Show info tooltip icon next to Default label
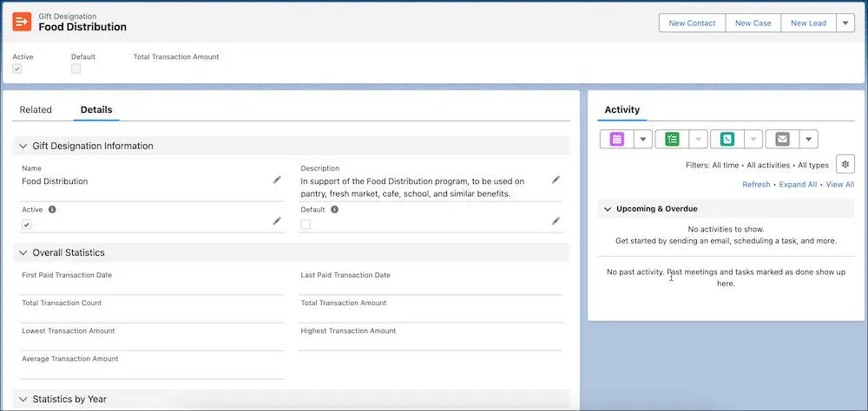Viewport: 868px width, 411px height. (334, 210)
